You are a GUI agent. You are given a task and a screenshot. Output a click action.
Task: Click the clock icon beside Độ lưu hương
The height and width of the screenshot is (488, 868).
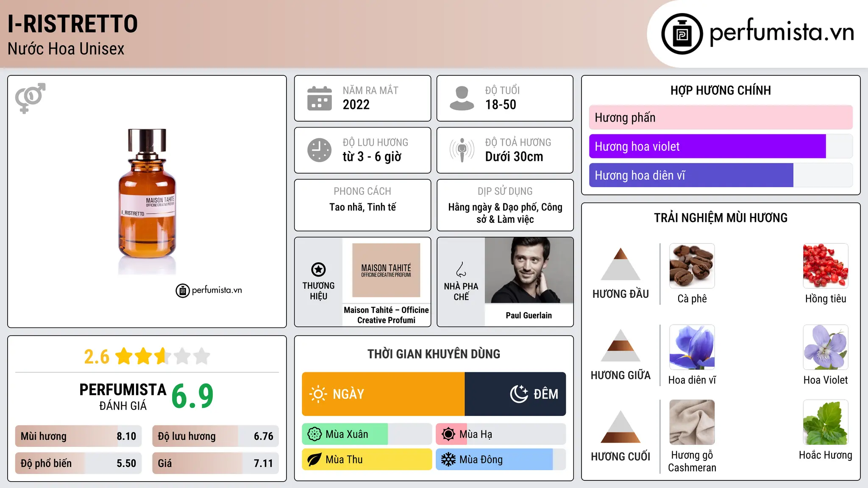pyautogui.click(x=320, y=150)
